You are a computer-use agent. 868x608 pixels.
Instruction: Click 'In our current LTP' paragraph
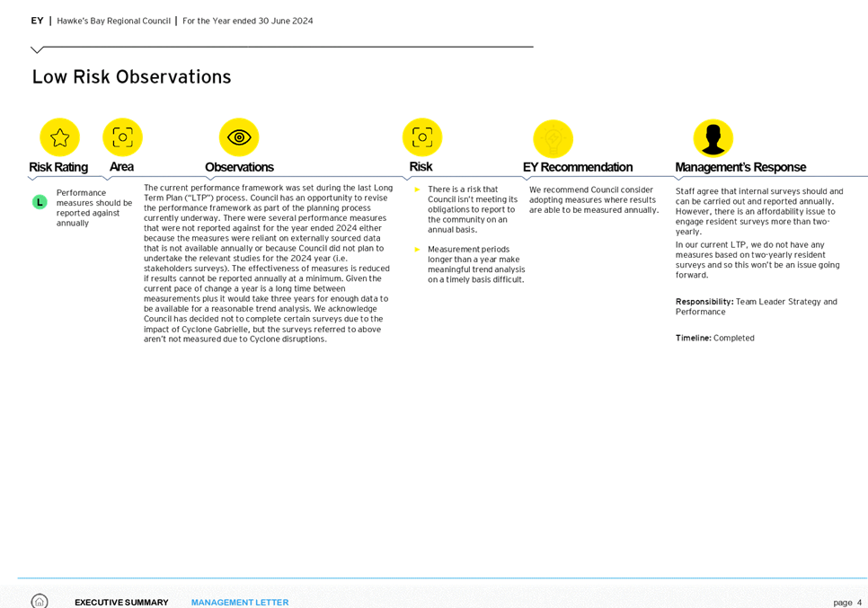pos(757,260)
